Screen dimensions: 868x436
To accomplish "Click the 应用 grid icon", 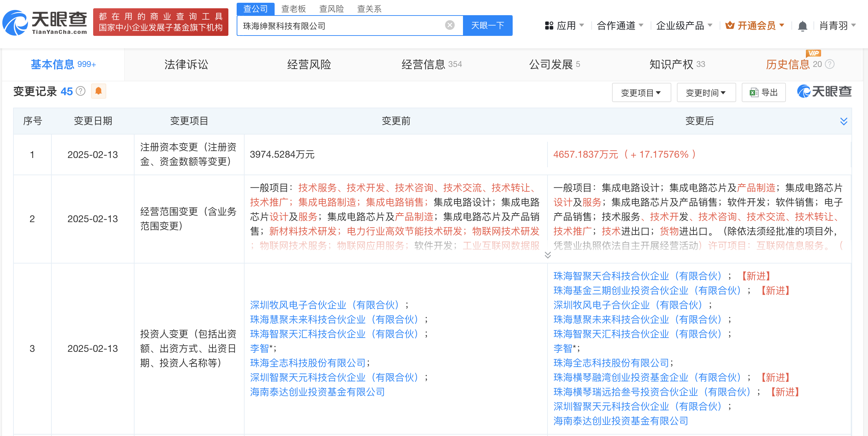I will click(549, 26).
